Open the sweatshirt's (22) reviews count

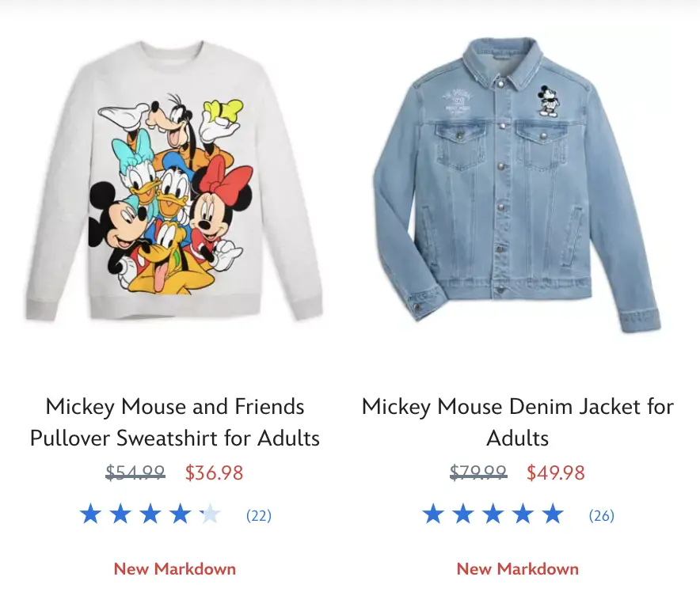coord(259,515)
